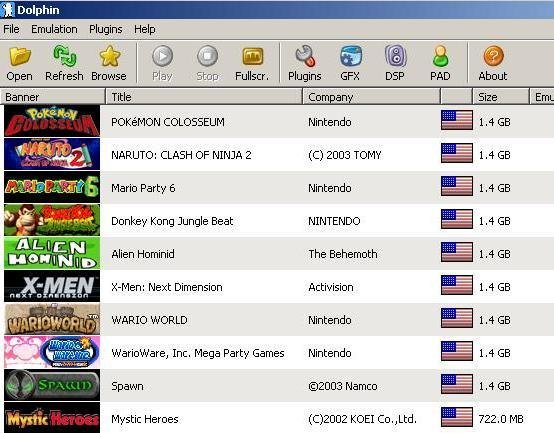Click the US flag in the Donkey Kong row
Viewport: 554px width, 433px height.
pos(457,219)
